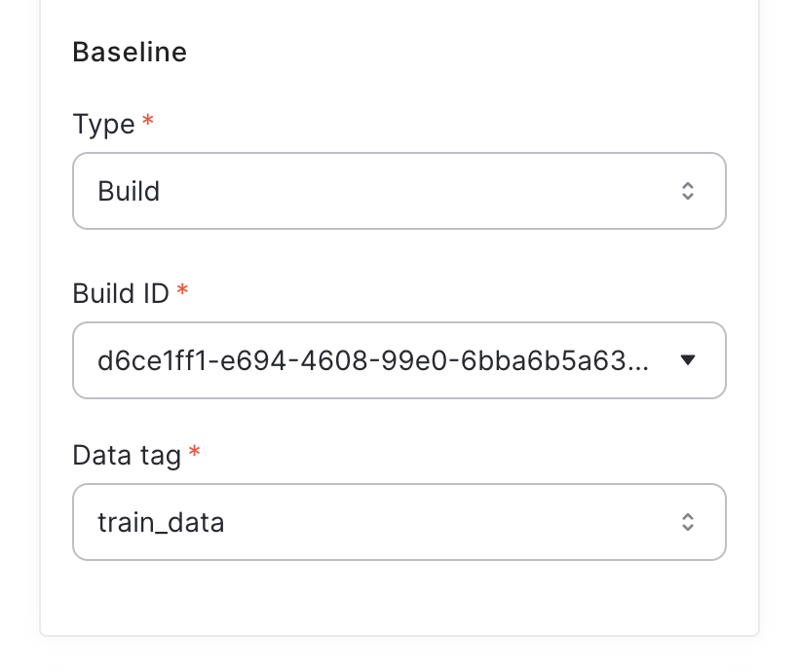Click the dropdown caret inside Data tag field
The height and width of the screenshot is (672, 799).
pyautogui.click(x=688, y=522)
